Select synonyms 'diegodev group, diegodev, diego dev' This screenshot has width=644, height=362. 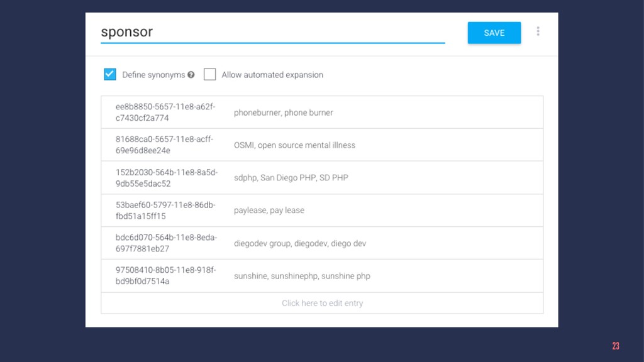(300, 243)
